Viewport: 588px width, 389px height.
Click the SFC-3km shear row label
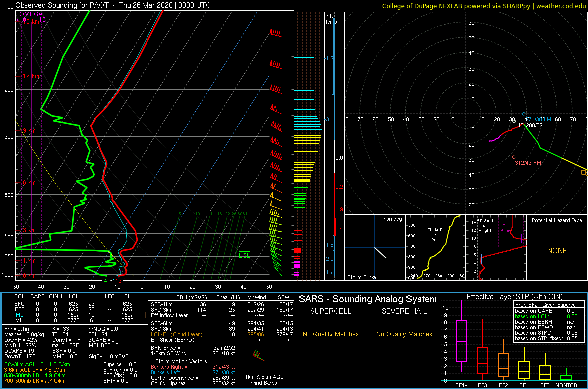point(161,309)
